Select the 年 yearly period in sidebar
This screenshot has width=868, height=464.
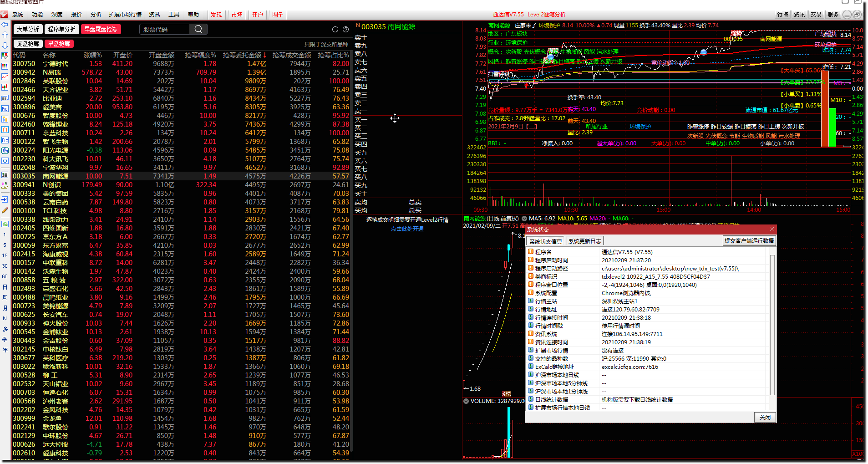5,350
